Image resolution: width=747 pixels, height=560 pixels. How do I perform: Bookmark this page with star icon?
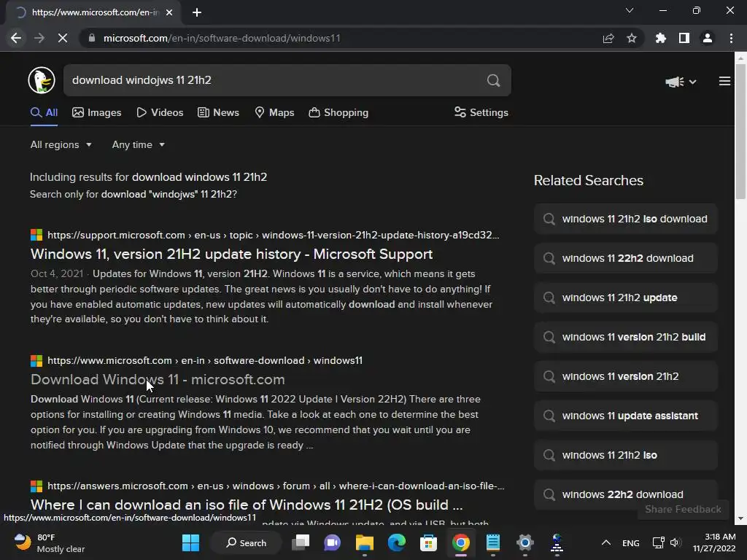click(x=632, y=38)
